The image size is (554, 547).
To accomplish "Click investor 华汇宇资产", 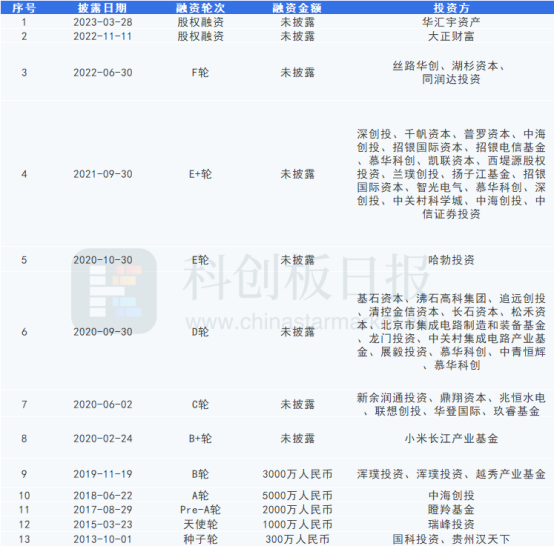I will [x=451, y=22].
